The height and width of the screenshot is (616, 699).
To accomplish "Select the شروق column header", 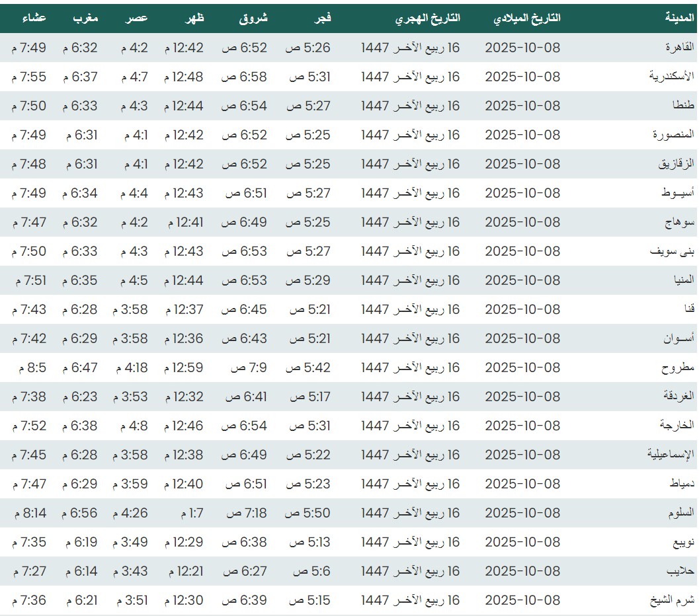I will 253,19.
